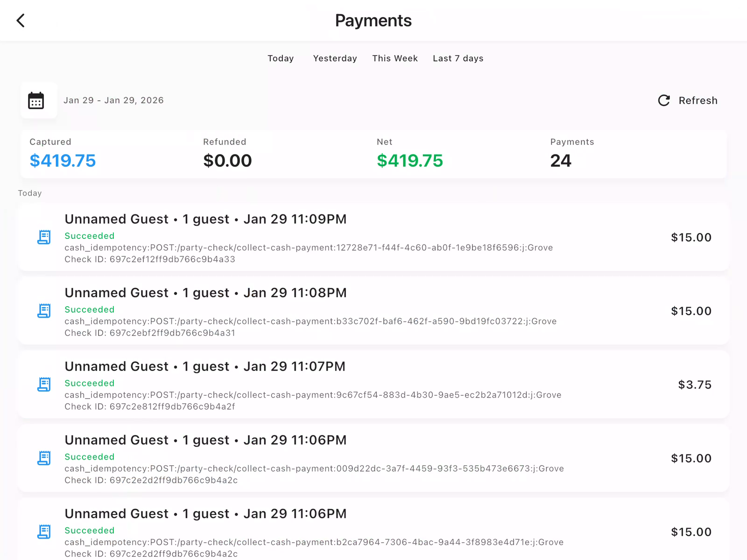Click the receipt icon on the 11:08PM payment
747x560 pixels.
point(44,311)
